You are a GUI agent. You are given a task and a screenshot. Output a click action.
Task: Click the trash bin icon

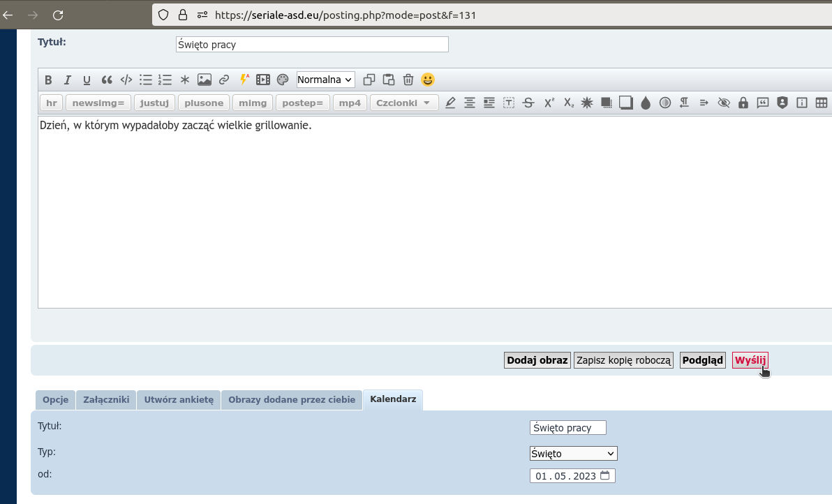coord(408,80)
